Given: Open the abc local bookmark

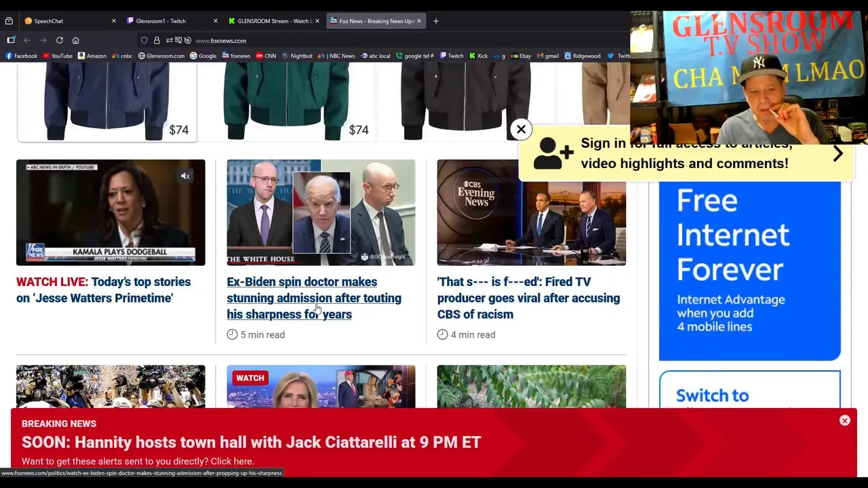Looking at the screenshot, I should 376,56.
